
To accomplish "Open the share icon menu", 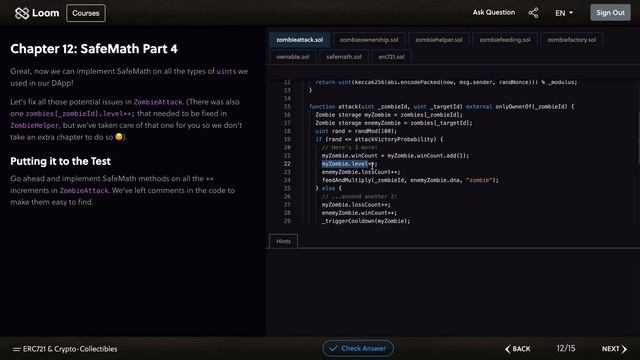I will point(533,13).
